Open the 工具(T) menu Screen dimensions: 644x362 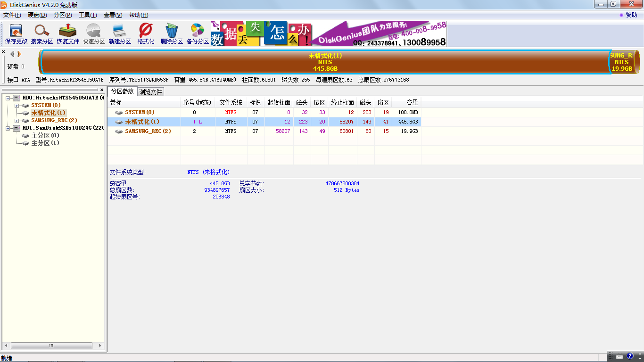click(x=88, y=15)
